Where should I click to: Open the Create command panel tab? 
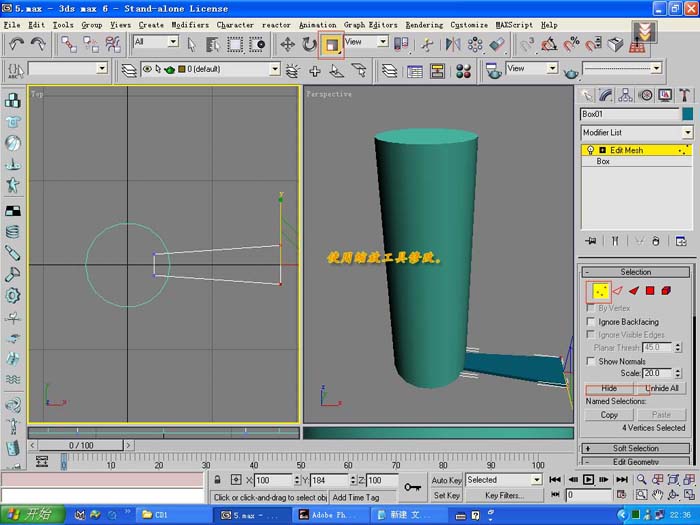(x=587, y=95)
